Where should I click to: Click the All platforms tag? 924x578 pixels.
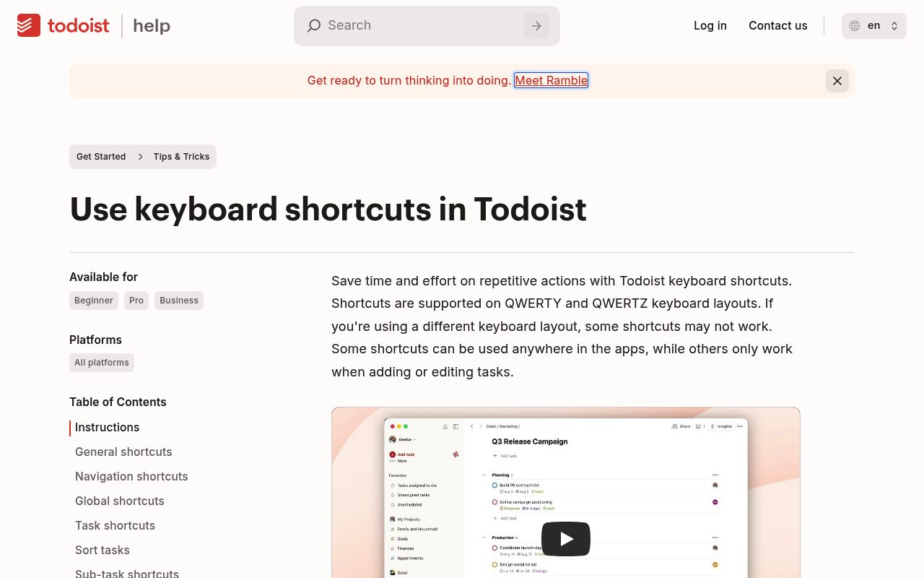tap(102, 363)
